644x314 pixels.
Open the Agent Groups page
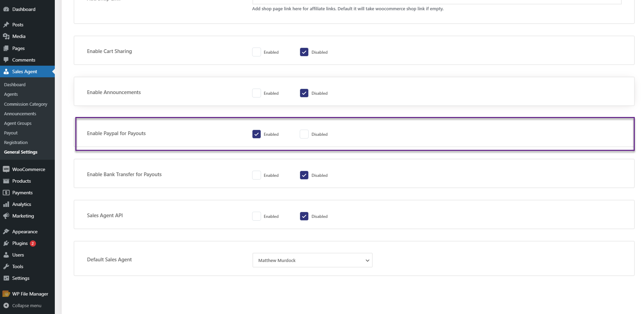pos(18,123)
